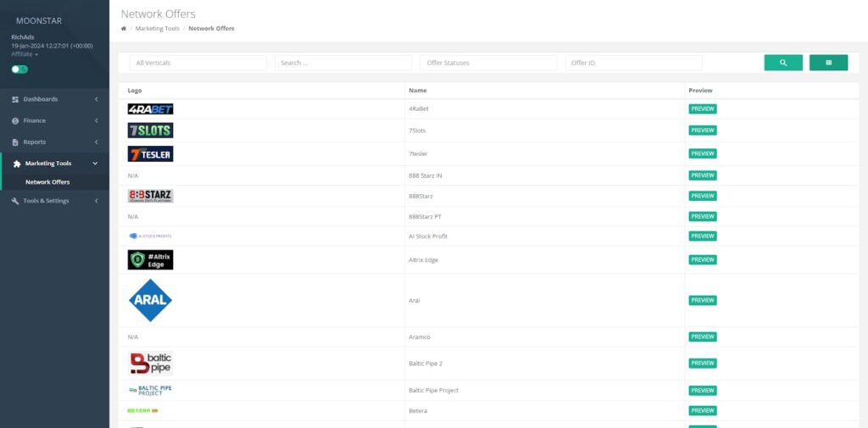Click Preview button for 888 Starz IN
The width and height of the screenshot is (868, 428).
pyautogui.click(x=703, y=175)
